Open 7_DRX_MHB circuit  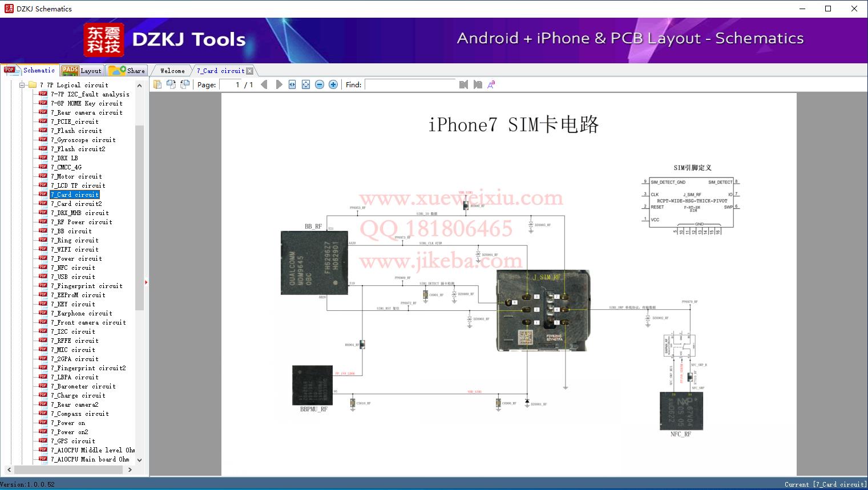pos(80,213)
